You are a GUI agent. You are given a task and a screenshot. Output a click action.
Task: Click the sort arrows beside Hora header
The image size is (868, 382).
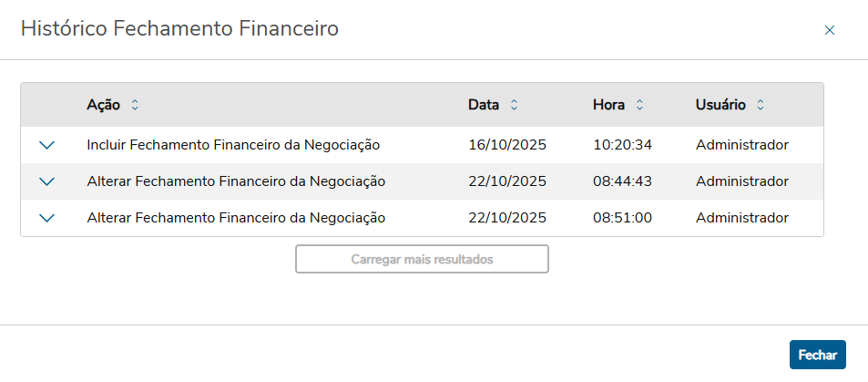click(639, 105)
